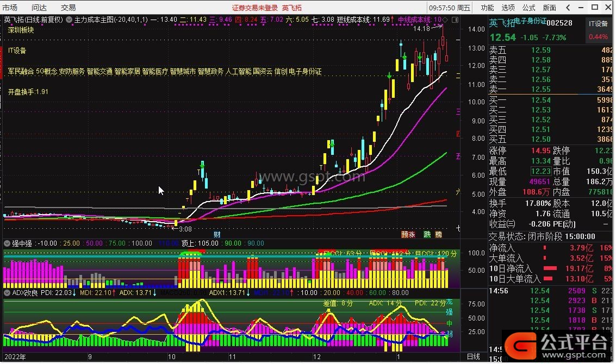
Task: Click the clock 09:57:50 周五
Action: click(450, 8)
